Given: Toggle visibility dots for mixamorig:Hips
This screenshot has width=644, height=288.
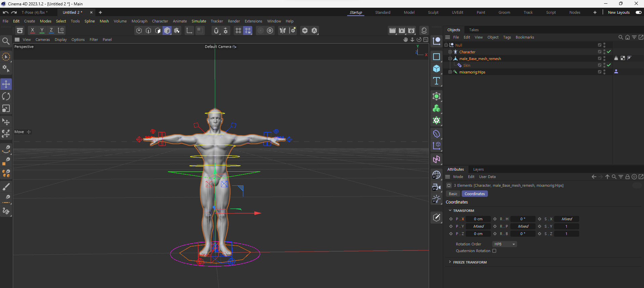Looking at the screenshot, I should tap(604, 72).
